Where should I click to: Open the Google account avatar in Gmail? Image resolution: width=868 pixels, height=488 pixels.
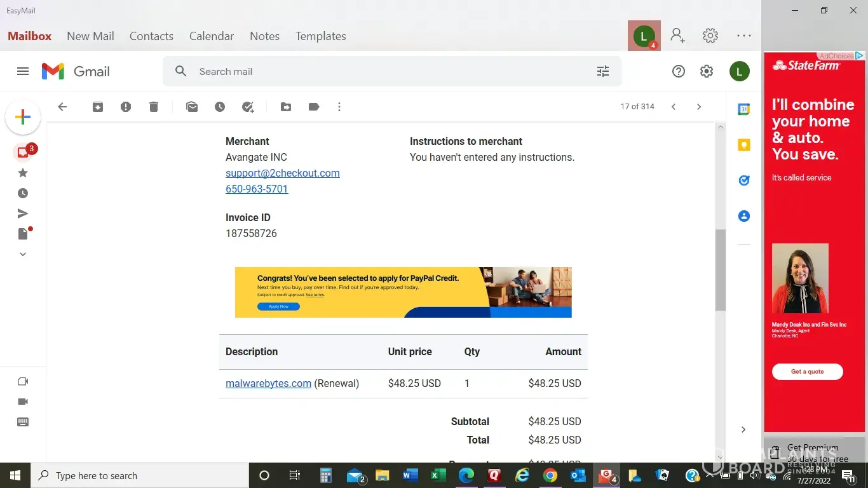click(740, 71)
